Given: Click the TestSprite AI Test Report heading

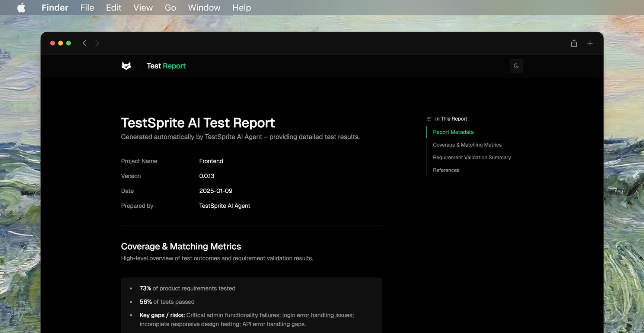Looking at the screenshot, I should click(198, 123).
